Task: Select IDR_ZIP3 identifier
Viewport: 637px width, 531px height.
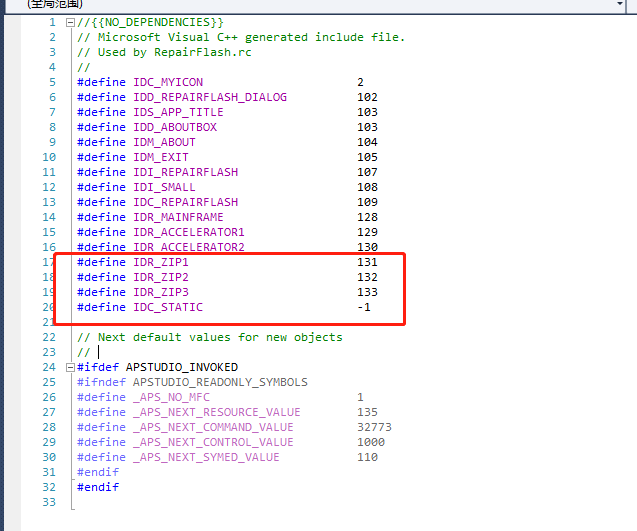Action: tap(161, 293)
